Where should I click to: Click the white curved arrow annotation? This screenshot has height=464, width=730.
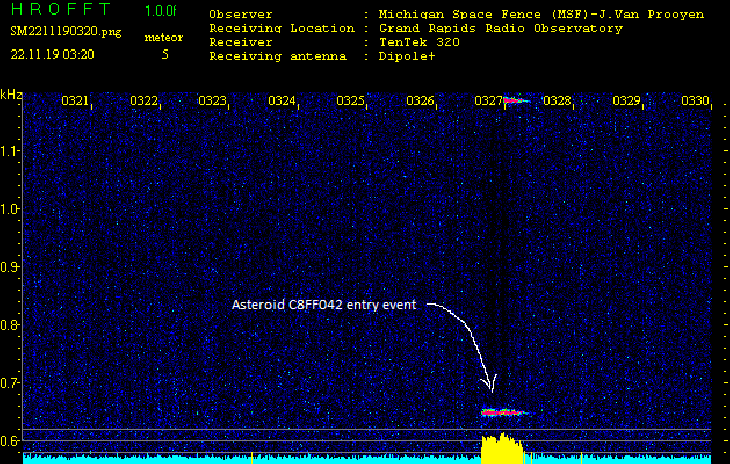click(470, 335)
